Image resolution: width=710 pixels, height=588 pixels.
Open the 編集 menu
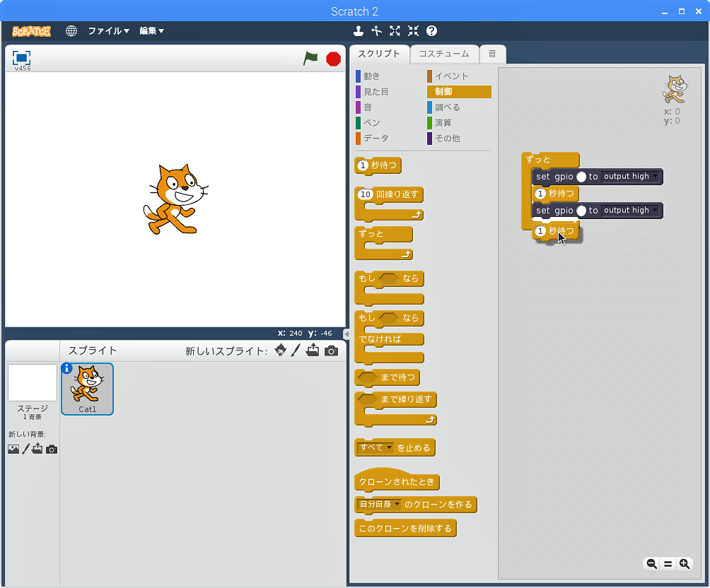click(152, 31)
